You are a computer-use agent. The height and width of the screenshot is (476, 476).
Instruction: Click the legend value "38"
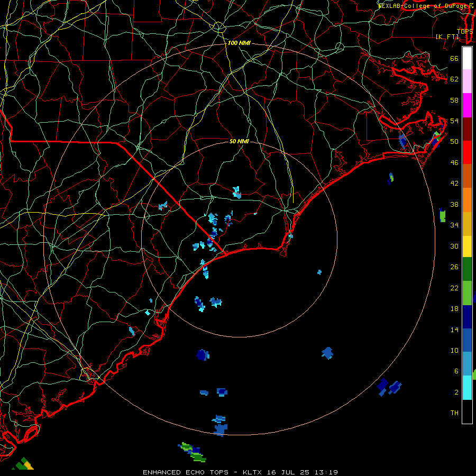[454, 204]
